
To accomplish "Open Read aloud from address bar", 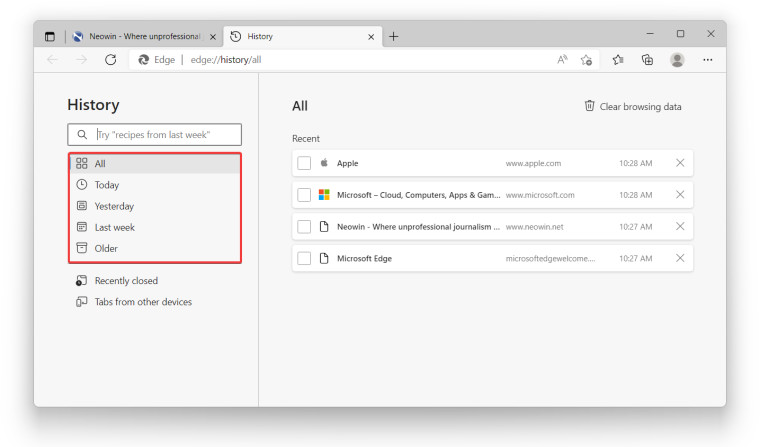I will tap(562, 60).
